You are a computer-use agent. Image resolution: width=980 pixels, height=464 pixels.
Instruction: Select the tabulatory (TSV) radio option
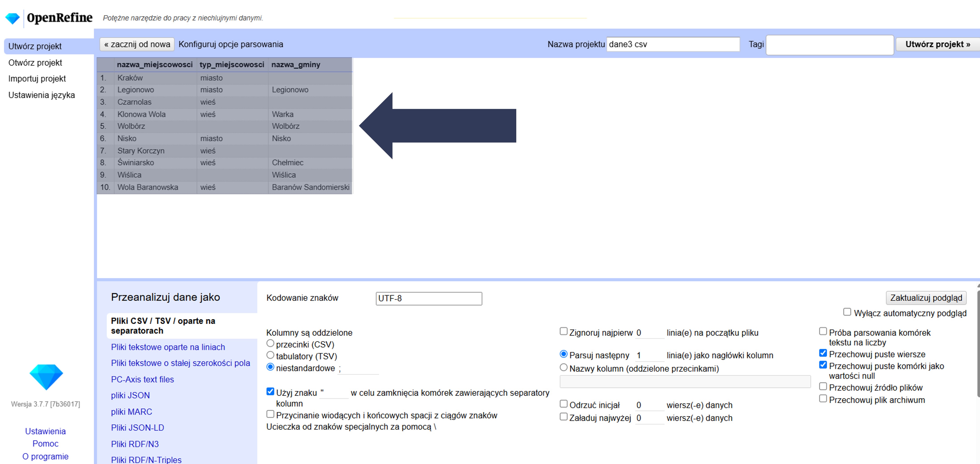270,355
